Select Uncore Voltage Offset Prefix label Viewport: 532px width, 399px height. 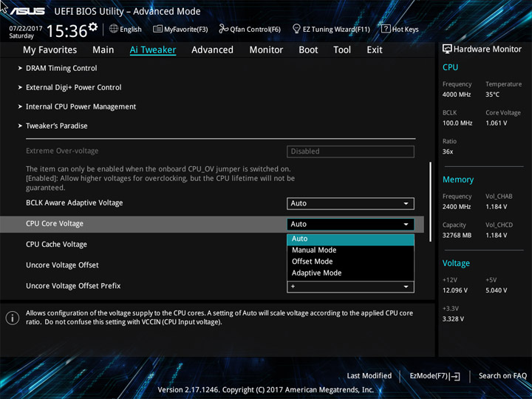73,286
